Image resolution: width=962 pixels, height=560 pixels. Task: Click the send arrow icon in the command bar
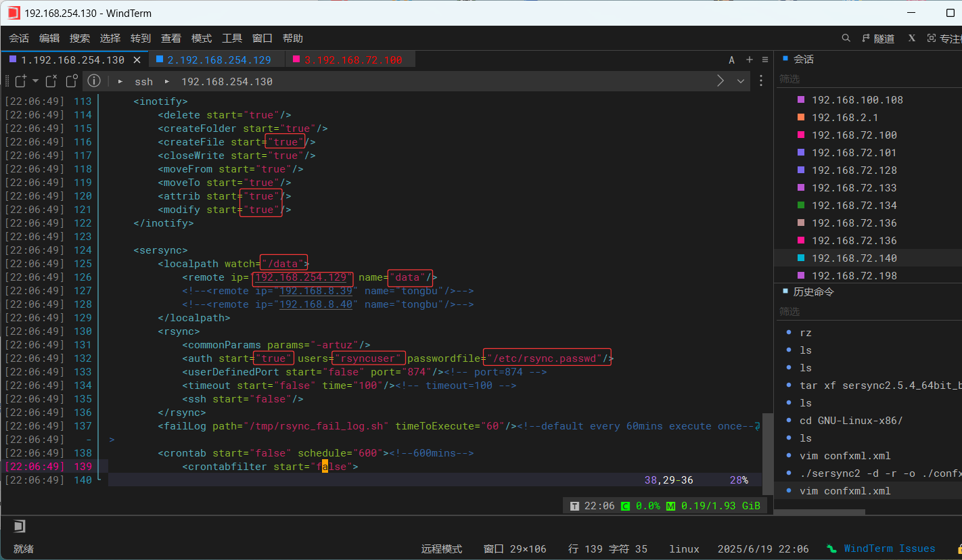pyautogui.click(x=720, y=81)
